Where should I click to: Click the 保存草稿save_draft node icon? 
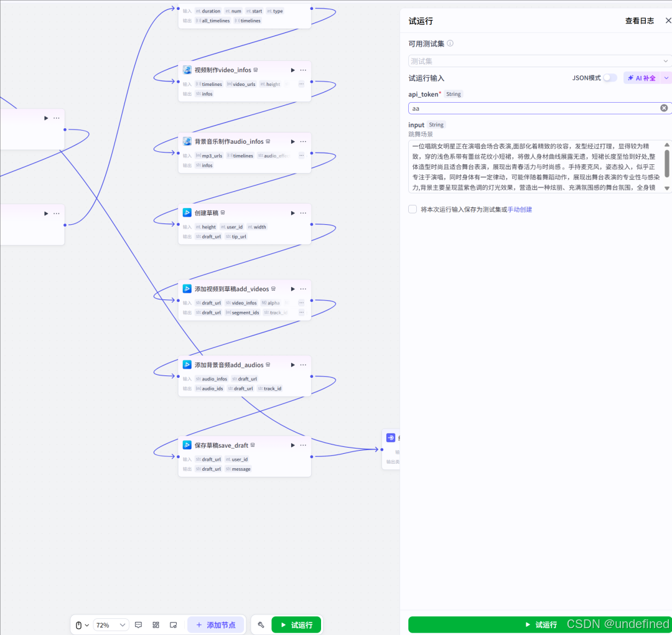pos(187,445)
